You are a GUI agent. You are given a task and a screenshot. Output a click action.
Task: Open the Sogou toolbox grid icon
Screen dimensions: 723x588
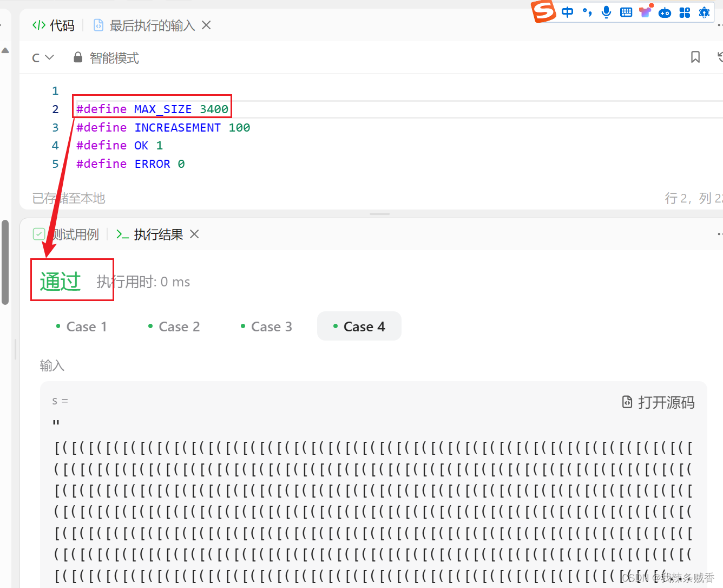click(x=685, y=12)
